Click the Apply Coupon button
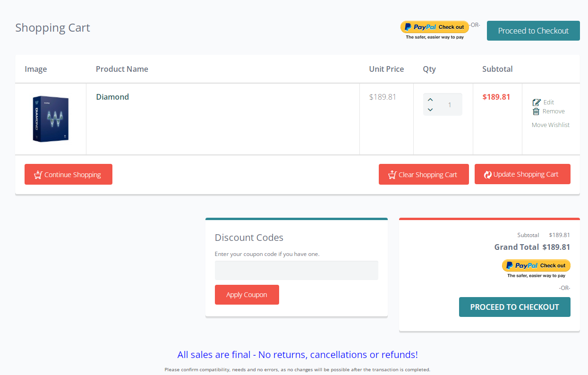Screen dimensions: 588x375 tap(247, 295)
